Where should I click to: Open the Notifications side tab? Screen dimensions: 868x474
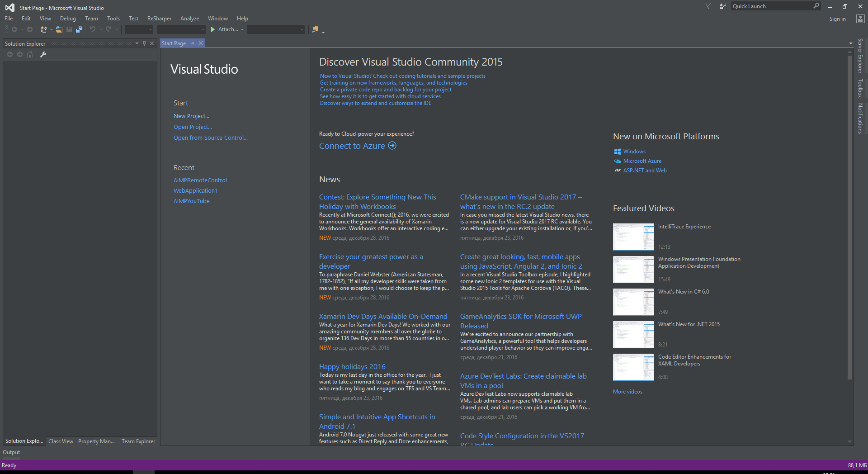(x=860, y=118)
